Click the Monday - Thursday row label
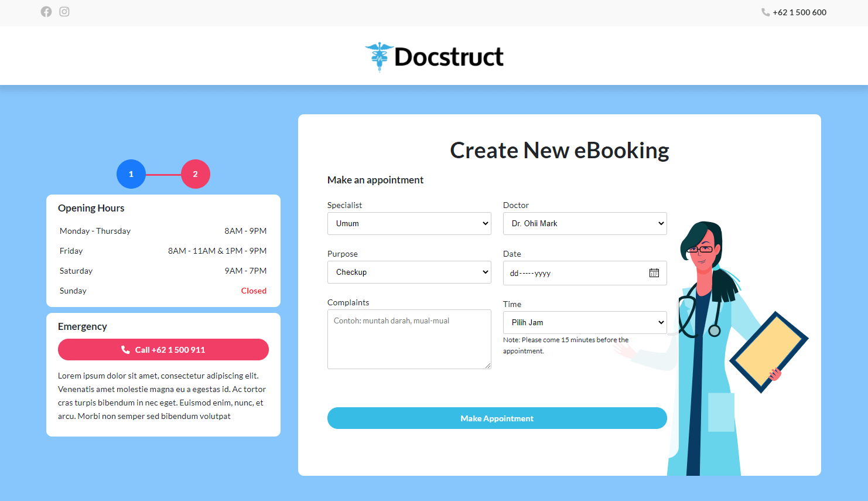This screenshot has width=868, height=501. (95, 231)
